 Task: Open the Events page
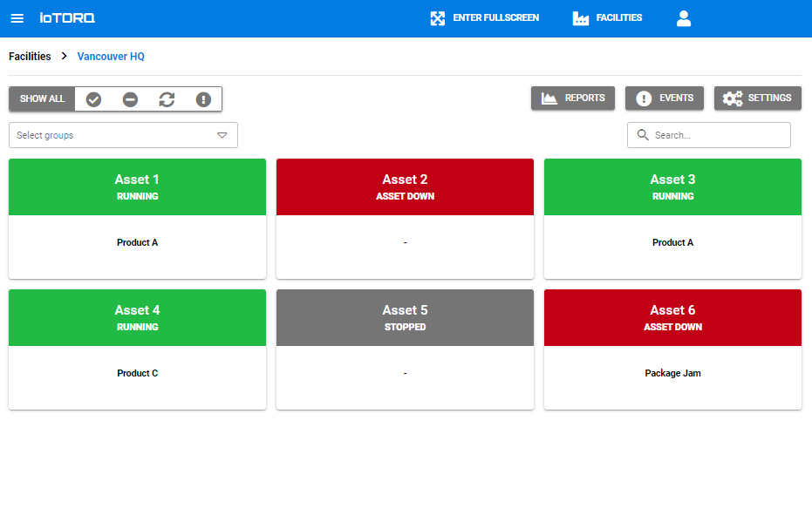(664, 98)
